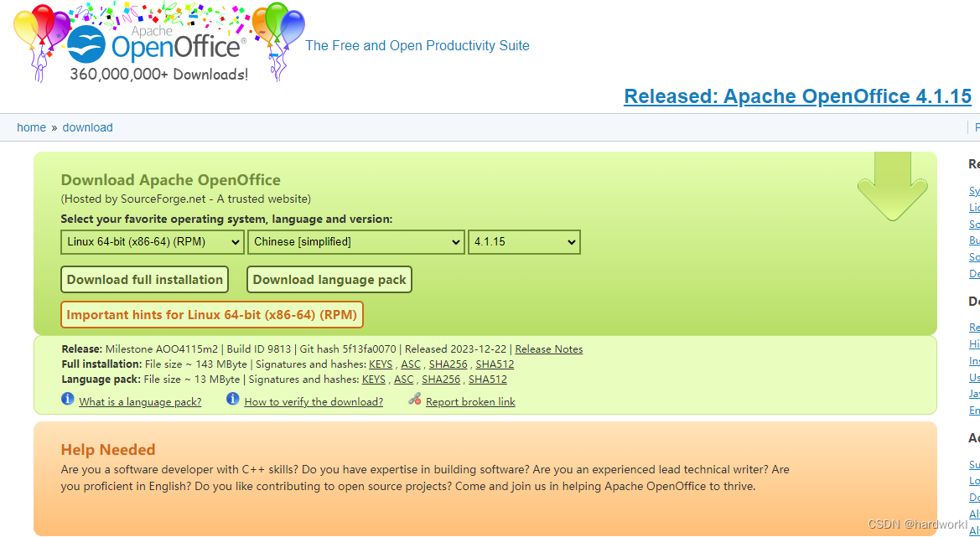Screen dimensions: 980x537
Task: Open the 4.1.15 version dropdown
Action: point(524,241)
